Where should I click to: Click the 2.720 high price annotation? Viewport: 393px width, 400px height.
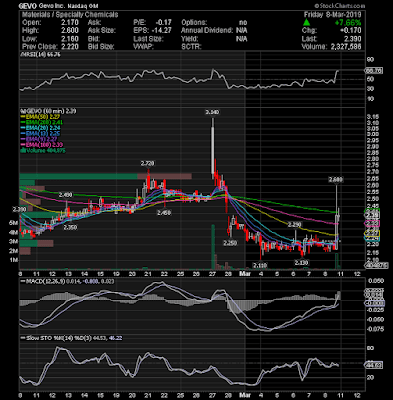(147, 163)
